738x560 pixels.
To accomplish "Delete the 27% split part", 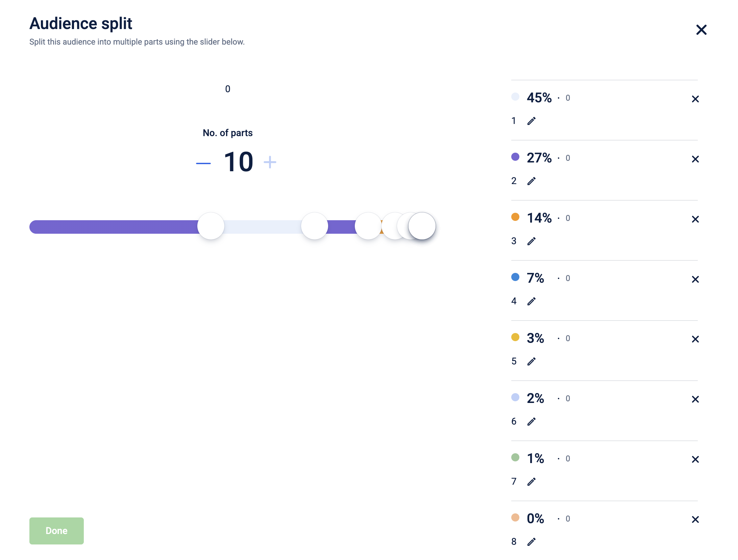I will (x=695, y=159).
